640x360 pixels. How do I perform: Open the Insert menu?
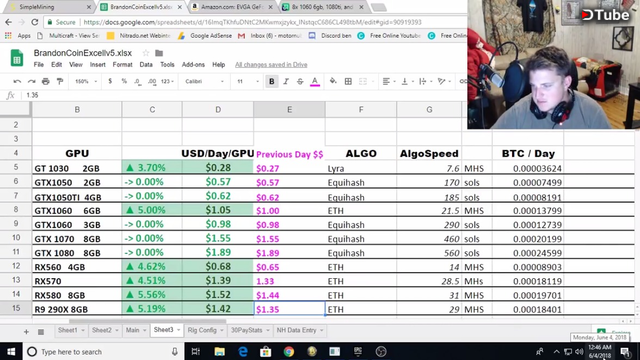coord(98,64)
